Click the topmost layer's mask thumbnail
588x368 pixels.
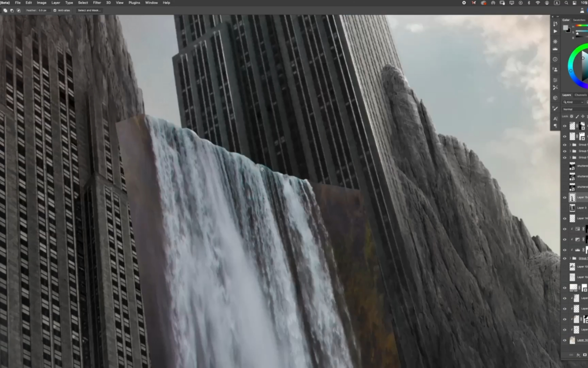[x=582, y=126]
